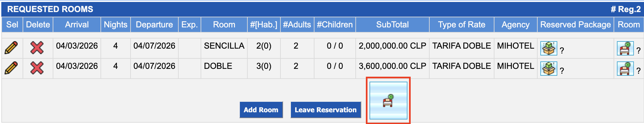Open the reserved package icon for SENCILLA
The width and height of the screenshot is (644, 124).
[x=549, y=48]
